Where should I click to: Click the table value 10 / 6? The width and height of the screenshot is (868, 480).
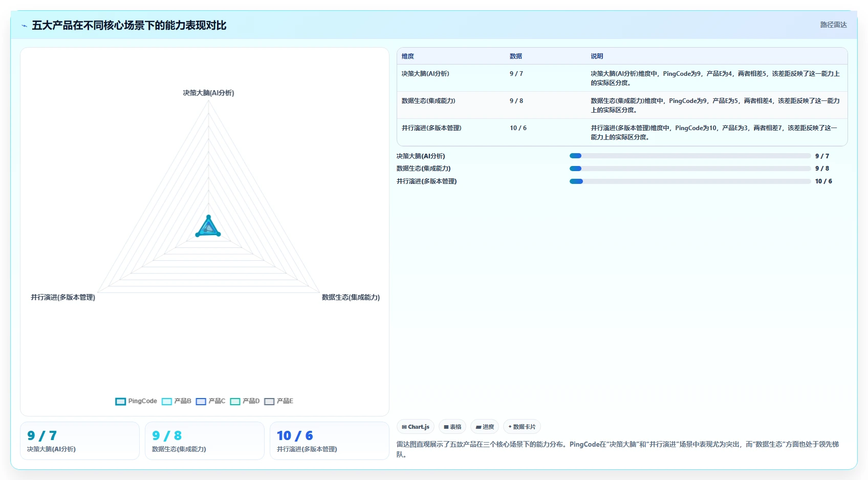tap(518, 128)
